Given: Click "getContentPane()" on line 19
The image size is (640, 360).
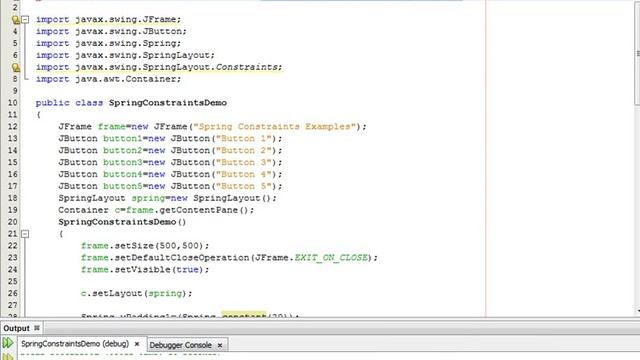Looking at the screenshot, I should 204,210.
